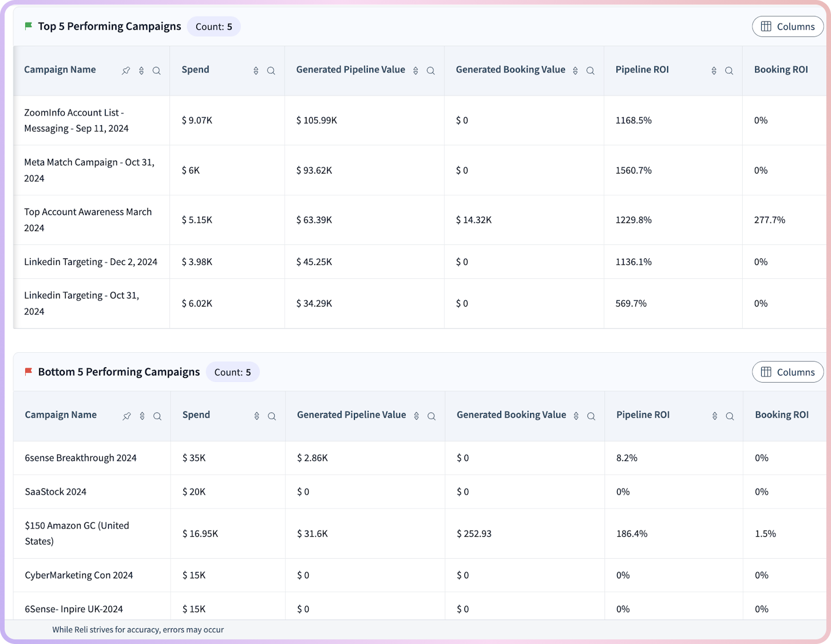Image resolution: width=831 pixels, height=644 pixels.
Task: Search Generated Booking Value in Top 5 table
Action: [591, 71]
